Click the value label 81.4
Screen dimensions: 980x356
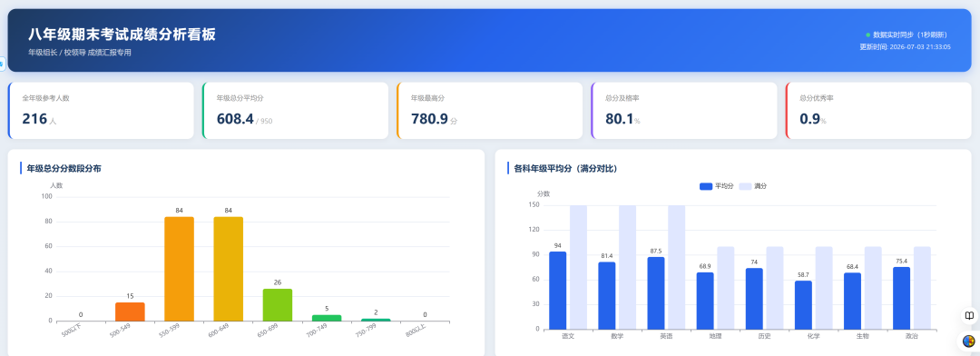point(607,256)
